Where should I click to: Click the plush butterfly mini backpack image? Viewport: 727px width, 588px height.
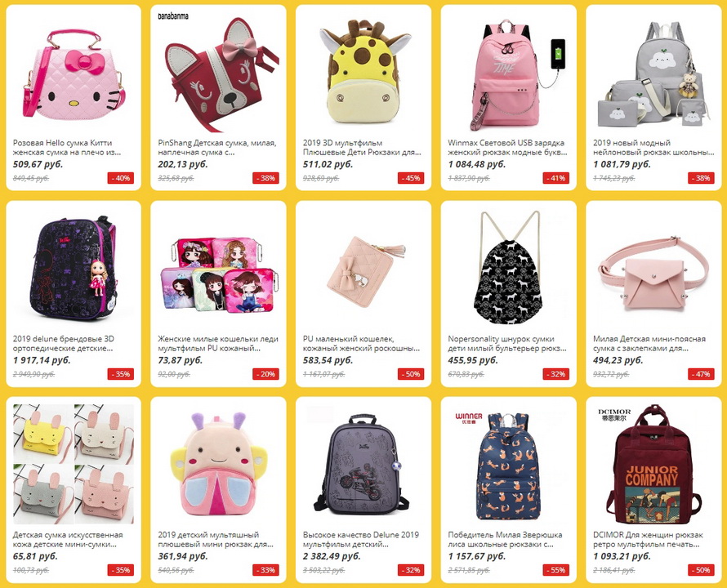click(218, 465)
